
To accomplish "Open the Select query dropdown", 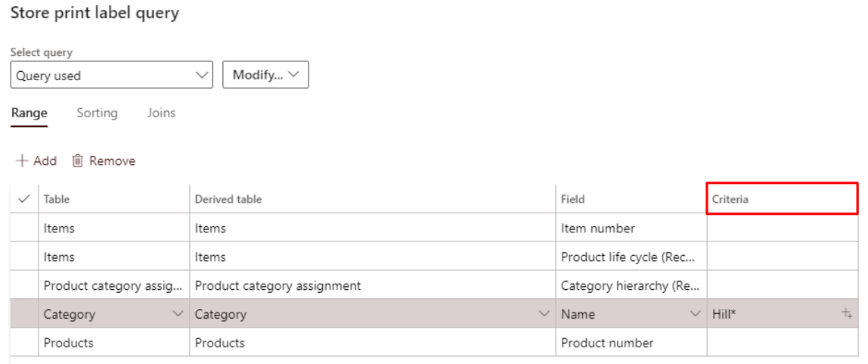I will coord(111,76).
